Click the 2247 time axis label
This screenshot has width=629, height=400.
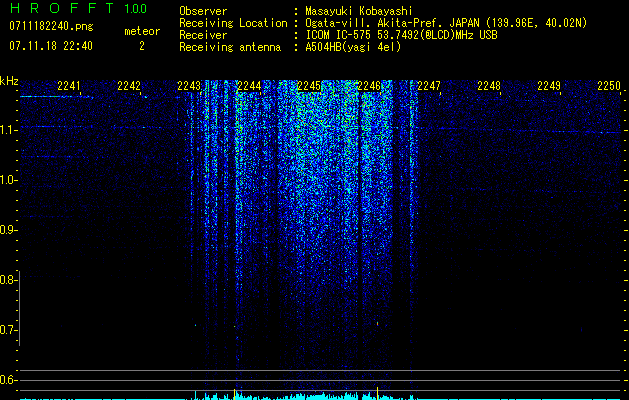coord(429,86)
